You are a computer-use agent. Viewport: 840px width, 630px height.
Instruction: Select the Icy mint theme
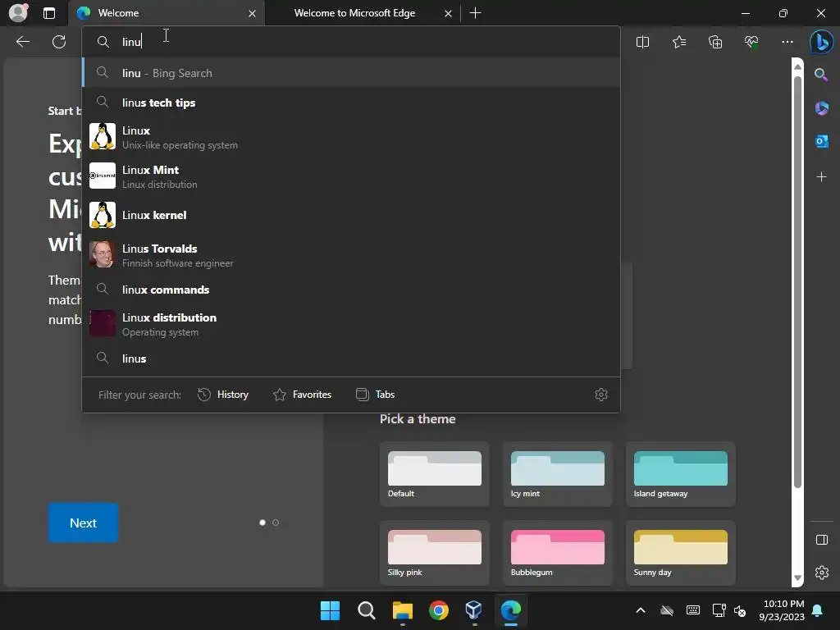(x=557, y=474)
